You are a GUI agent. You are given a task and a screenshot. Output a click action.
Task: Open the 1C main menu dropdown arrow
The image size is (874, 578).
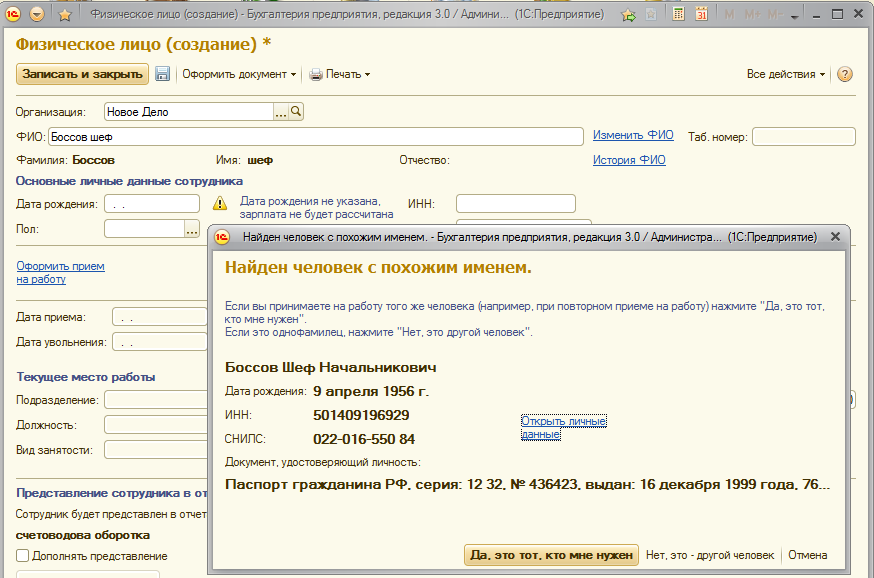[x=37, y=15]
